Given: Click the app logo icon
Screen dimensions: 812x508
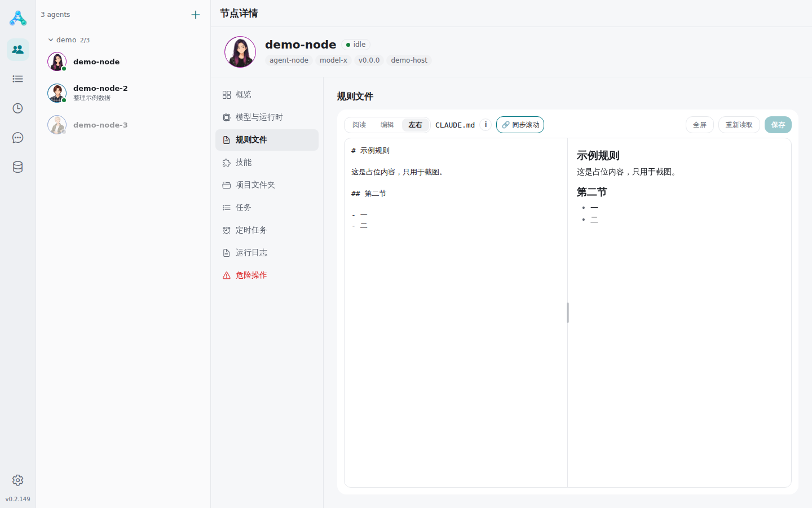Looking at the screenshot, I should click(x=18, y=18).
